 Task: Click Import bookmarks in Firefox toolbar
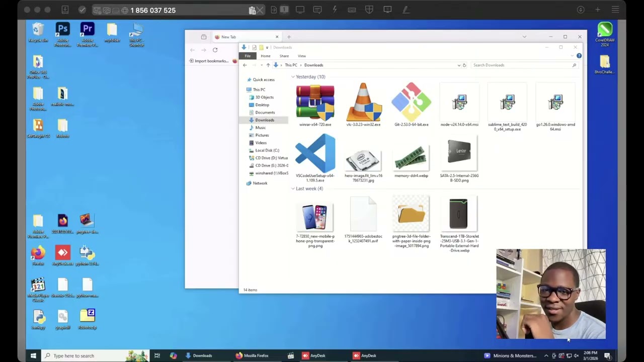209,61
